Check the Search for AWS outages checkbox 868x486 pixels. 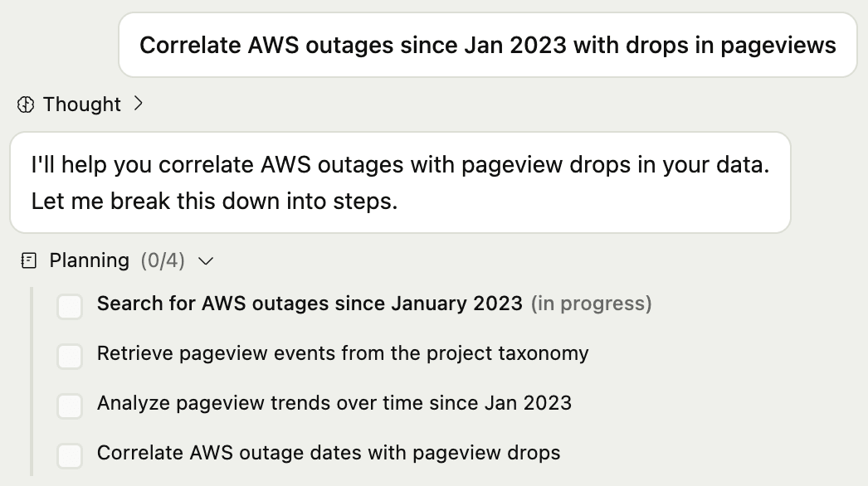click(70, 306)
